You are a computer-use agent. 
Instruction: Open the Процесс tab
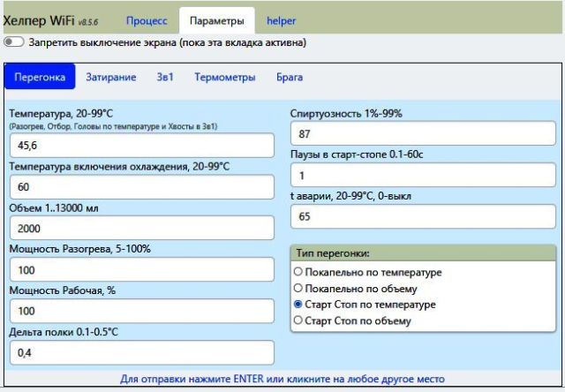point(146,19)
